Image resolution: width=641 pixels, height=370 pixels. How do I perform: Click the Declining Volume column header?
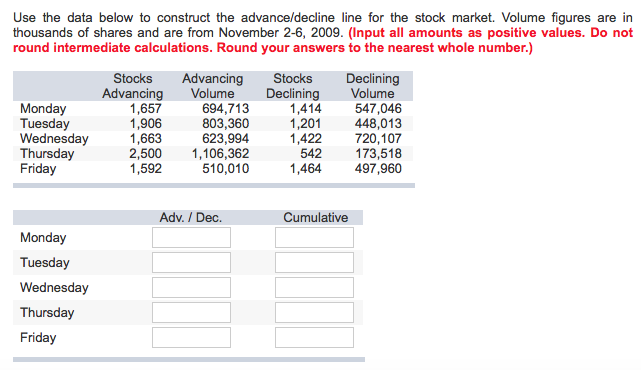click(x=373, y=86)
